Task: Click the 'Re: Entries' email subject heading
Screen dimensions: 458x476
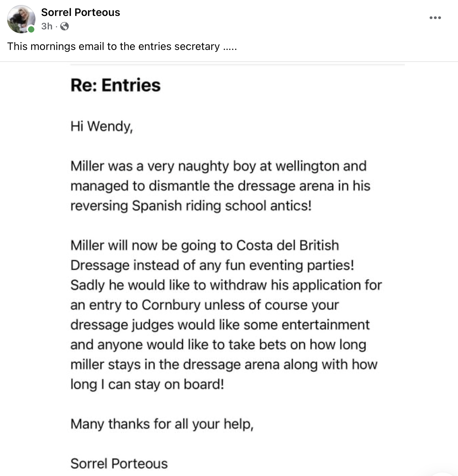Action: point(116,85)
